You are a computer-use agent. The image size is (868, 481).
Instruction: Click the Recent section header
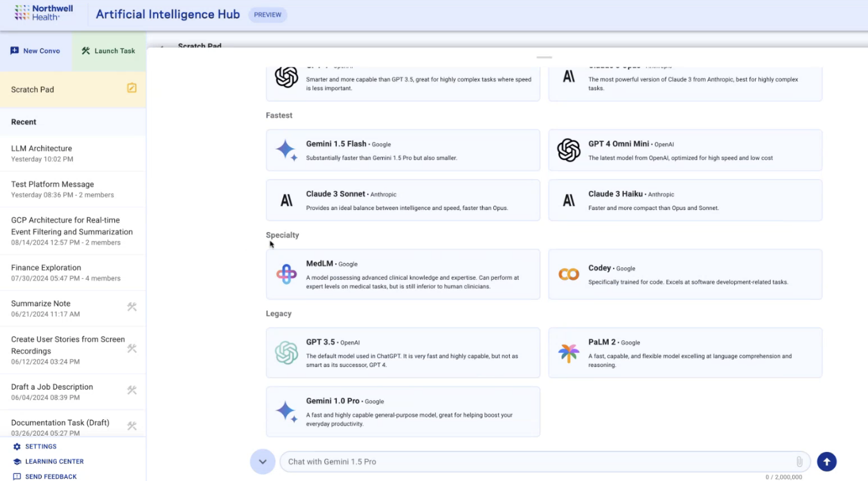[24, 122]
